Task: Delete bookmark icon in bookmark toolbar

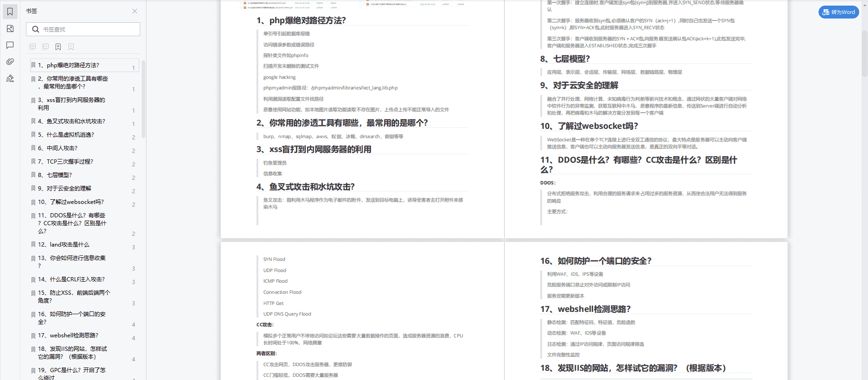Action: (71, 47)
